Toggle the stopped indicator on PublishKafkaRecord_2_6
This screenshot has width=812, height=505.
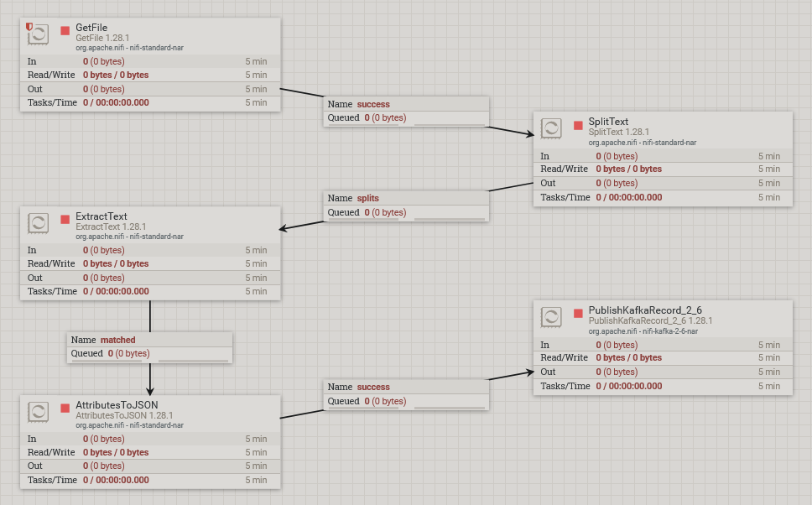coord(576,312)
